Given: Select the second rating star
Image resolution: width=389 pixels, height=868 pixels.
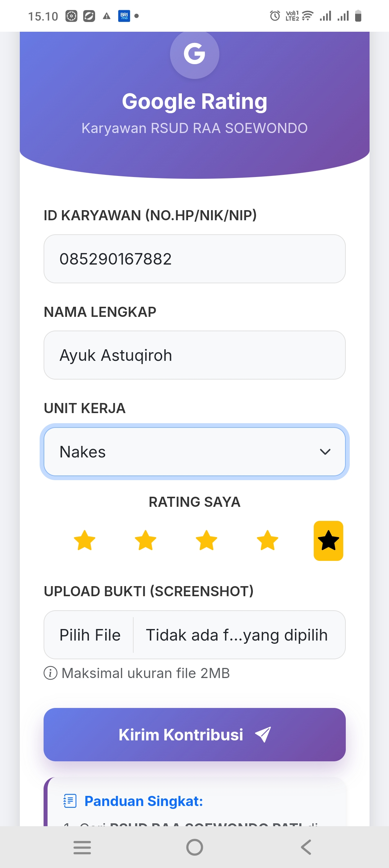Looking at the screenshot, I should (x=146, y=540).
